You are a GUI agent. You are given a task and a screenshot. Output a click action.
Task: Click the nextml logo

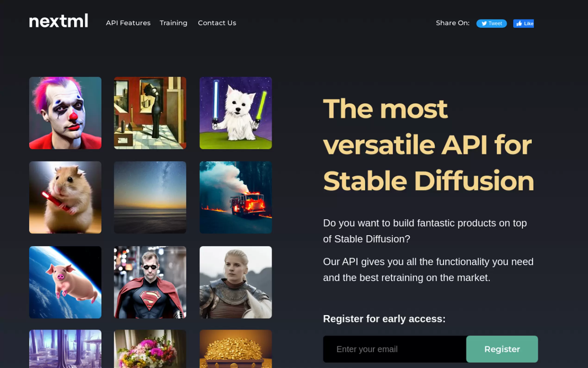point(58,21)
